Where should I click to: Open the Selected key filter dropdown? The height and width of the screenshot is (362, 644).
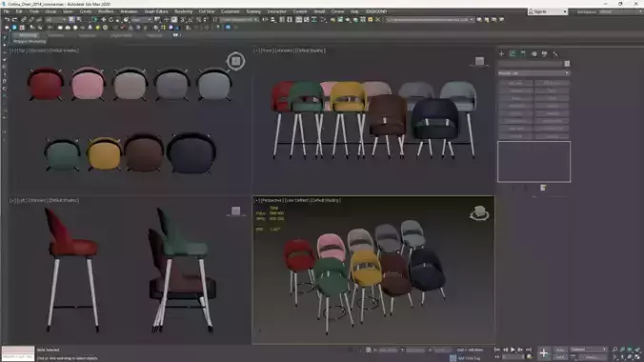tap(588, 350)
